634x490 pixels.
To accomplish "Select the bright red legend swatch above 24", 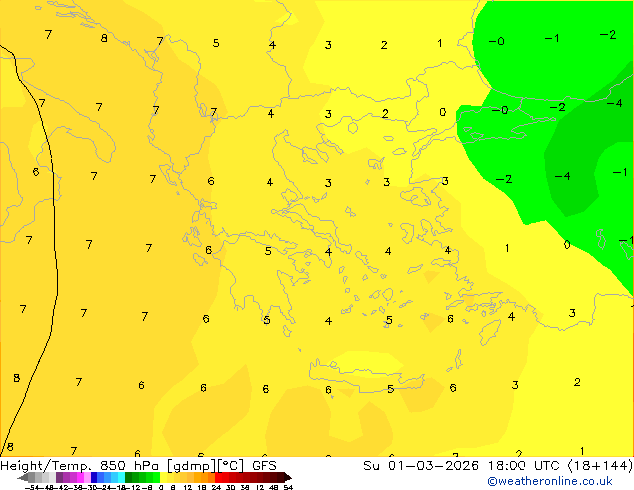I will [218, 477].
